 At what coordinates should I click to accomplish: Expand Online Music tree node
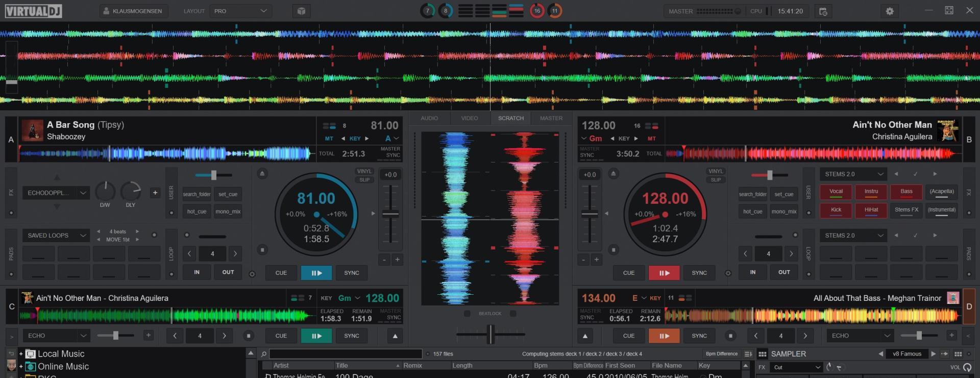coord(21,367)
